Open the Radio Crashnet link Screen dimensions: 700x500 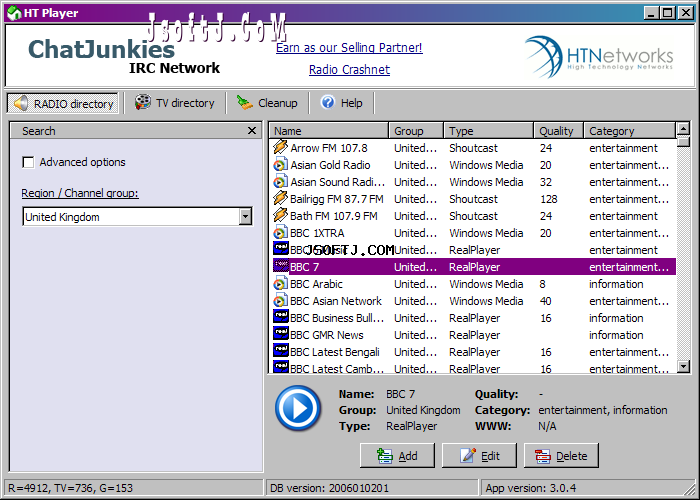[349, 69]
